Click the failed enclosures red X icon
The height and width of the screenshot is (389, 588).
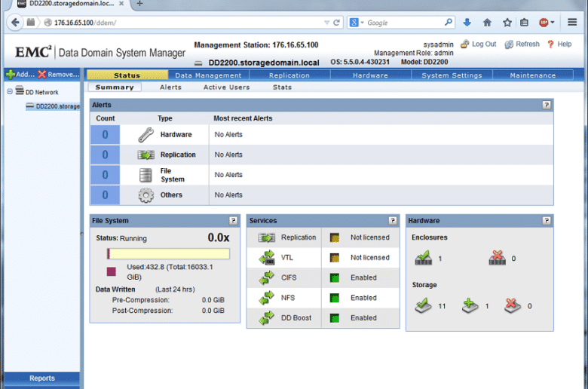pos(498,258)
